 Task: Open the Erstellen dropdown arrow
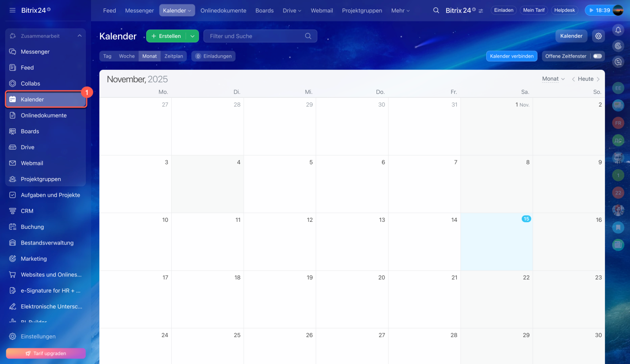[192, 36]
